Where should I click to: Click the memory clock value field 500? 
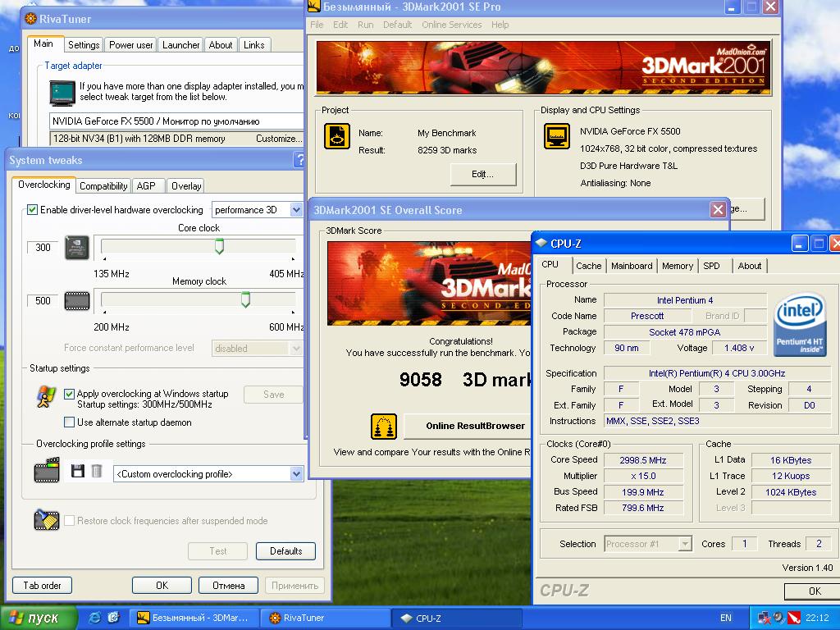click(x=43, y=300)
